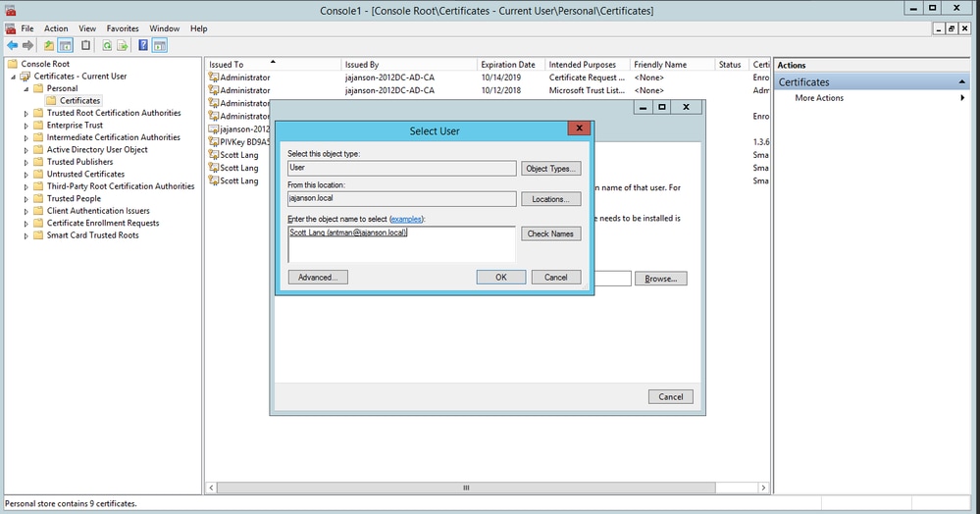Click 10/14/2019 expiration date cell
980x514 pixels.
pyautogui.click(x=501, y=77)
